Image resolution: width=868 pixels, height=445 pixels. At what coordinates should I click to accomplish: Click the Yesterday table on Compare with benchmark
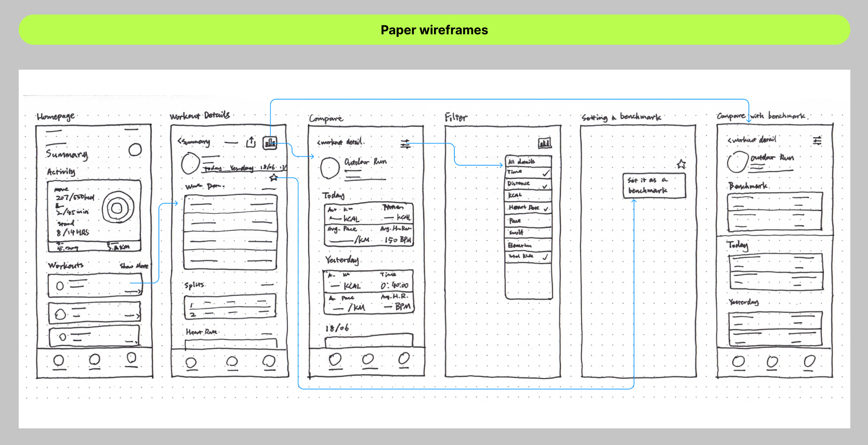coord(775,329)
